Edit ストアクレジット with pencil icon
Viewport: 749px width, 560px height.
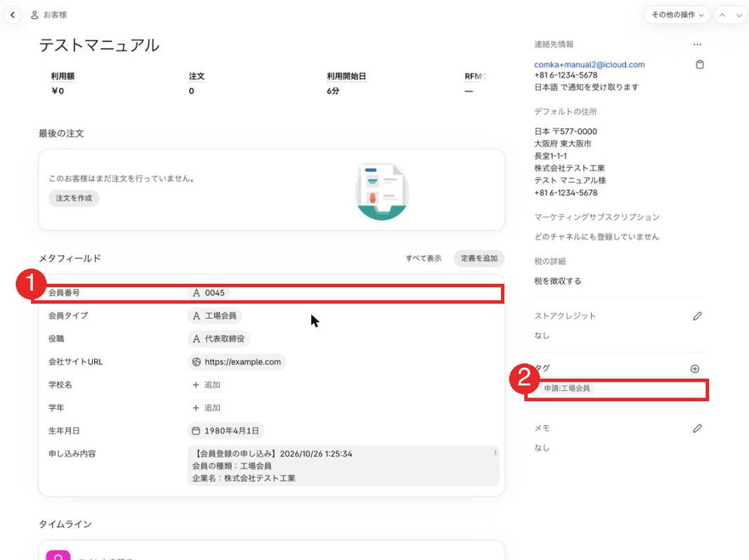(x=698, y=316)
